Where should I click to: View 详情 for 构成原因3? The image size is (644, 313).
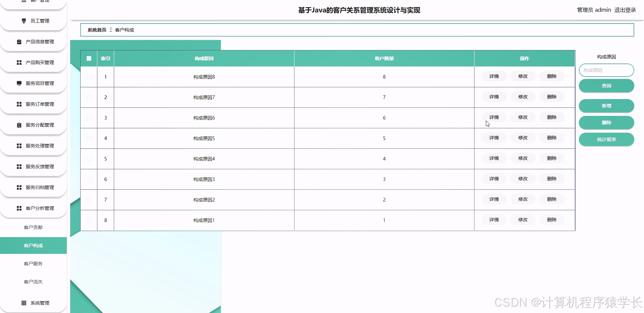(x=494, y=179)
